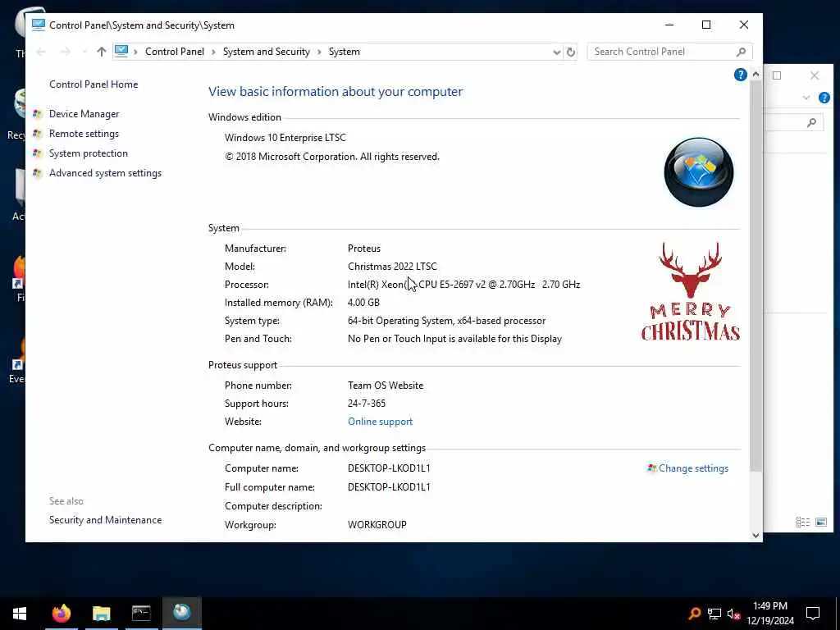
Task: Refresh the System page
Action: [571, 52]
